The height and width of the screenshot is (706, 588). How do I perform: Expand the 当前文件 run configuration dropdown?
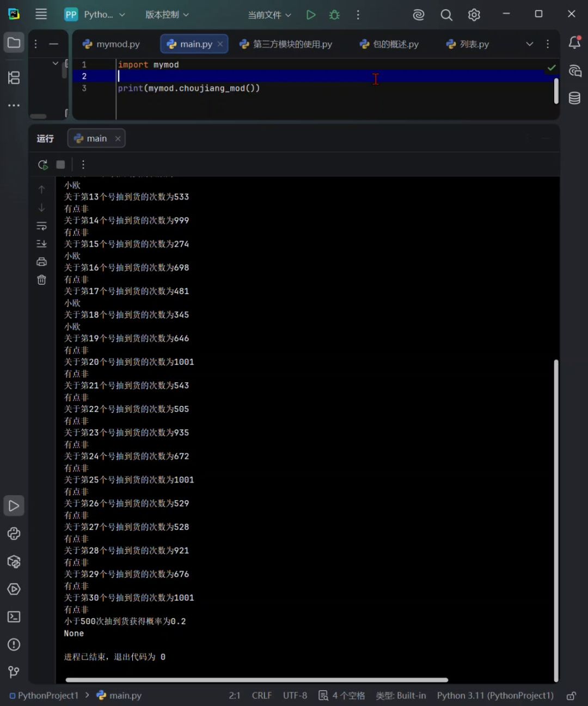coord(269,15)
